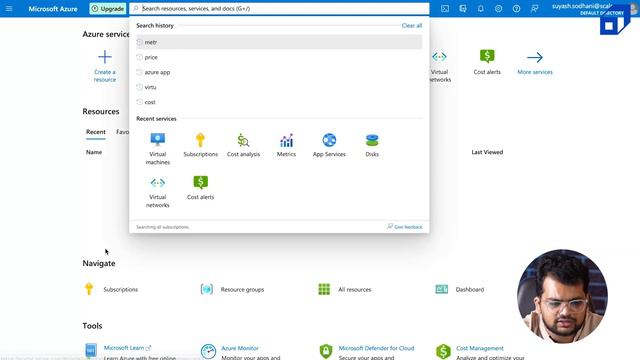
Task: Open Virtual networks in Azure services row
Action: tap(440, 67)
